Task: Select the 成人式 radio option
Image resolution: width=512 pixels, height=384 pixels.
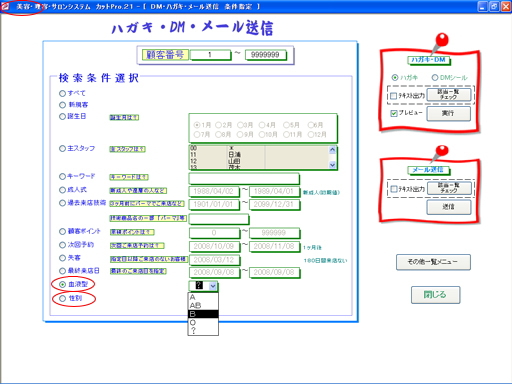Action: point(62,190)
